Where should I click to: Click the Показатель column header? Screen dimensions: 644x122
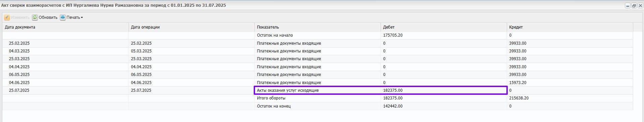click(317, 27)
